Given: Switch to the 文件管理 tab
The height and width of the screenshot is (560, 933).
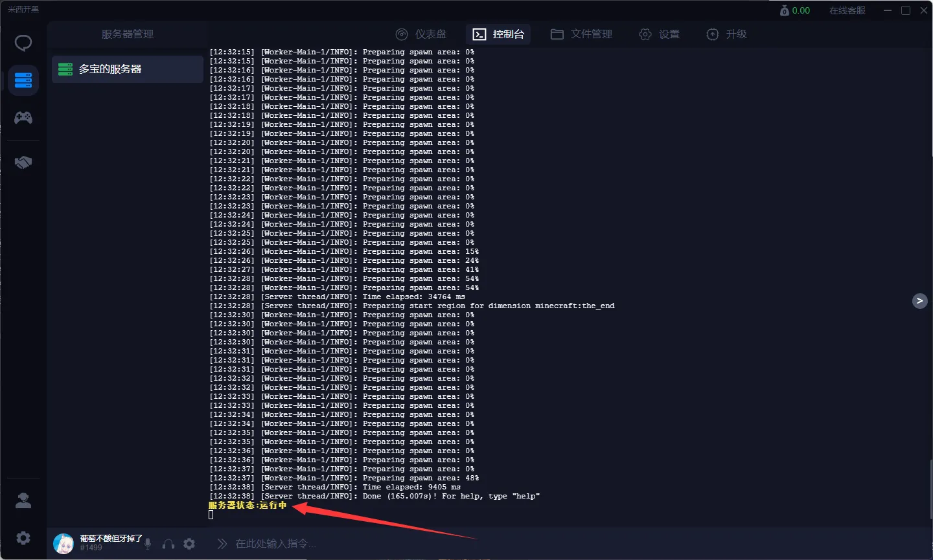Looking at the screenshot, I should pyautogui.click(x=581, y=34).
